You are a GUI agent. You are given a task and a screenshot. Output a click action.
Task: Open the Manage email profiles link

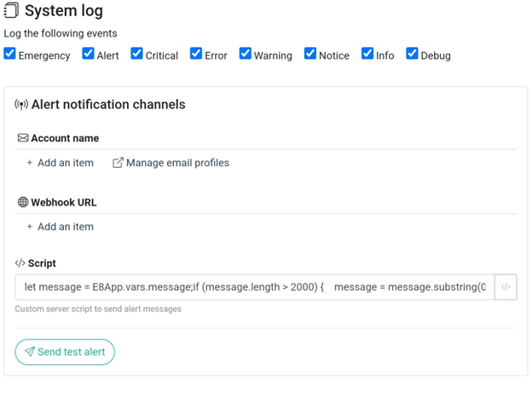(x=176, y=163)
